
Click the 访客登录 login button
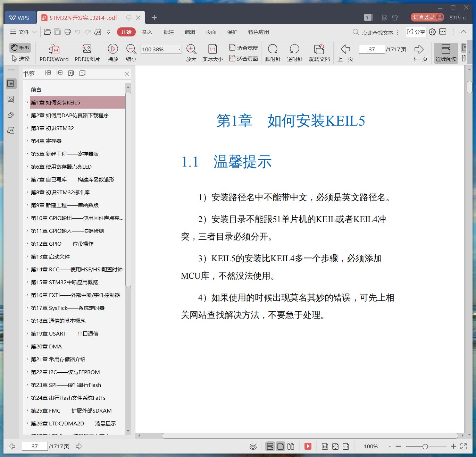tap(427, 17)
